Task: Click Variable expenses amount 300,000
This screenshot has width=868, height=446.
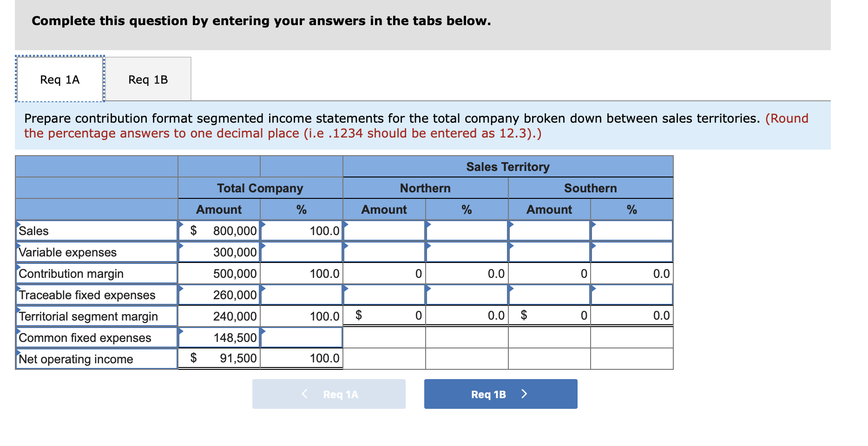Action: click(219, 252)
